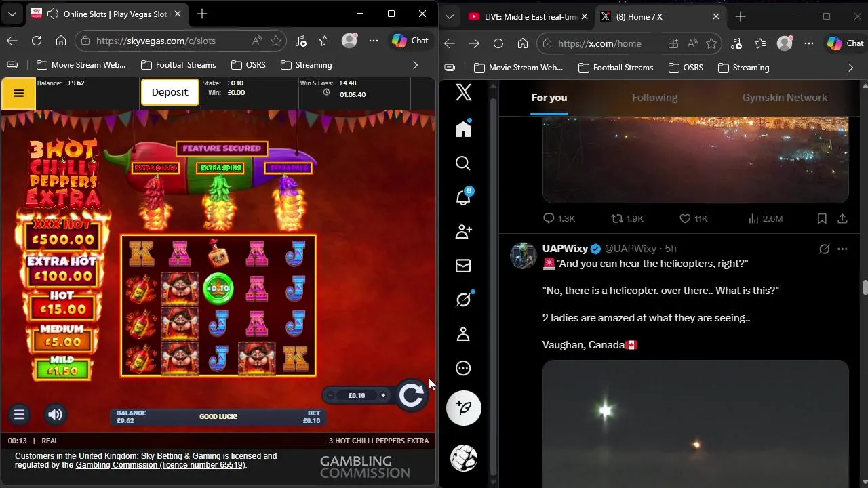Switch to Gymskin Network tab
Image resolution: width=868 pixels, height=488 pixels.
[x=785, y=98]
